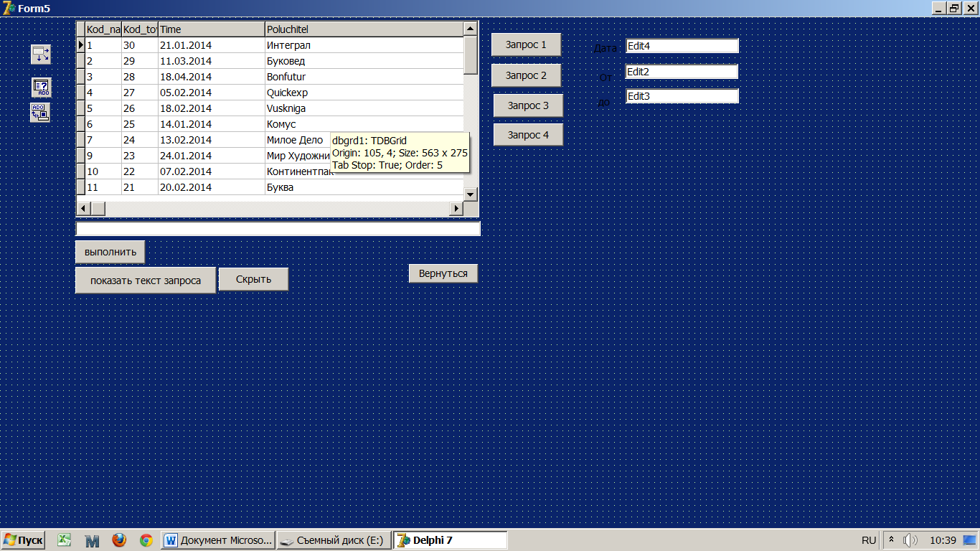Click the показать текст запроса button
This screenshot has height=551, width=980.
[x=146, y=281]
